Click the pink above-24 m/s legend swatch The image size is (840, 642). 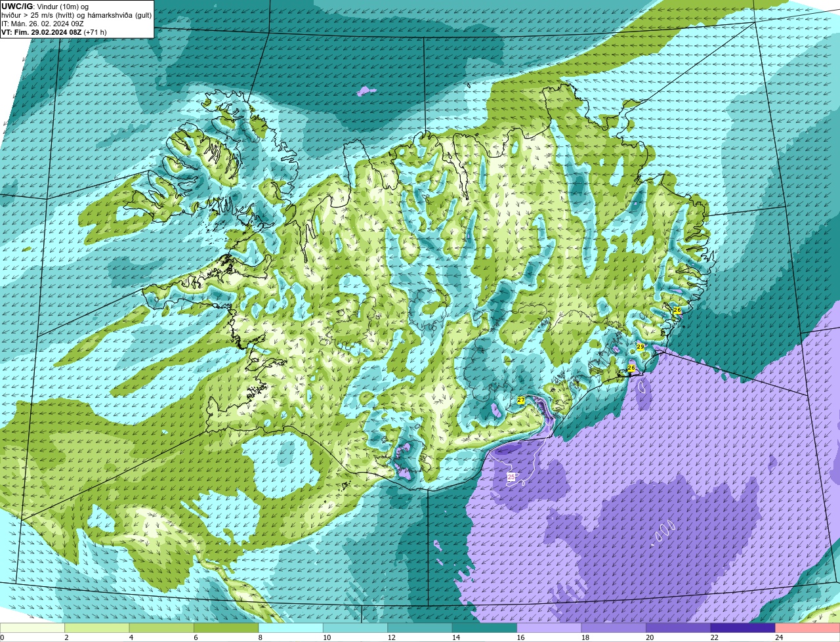(808, 628)
